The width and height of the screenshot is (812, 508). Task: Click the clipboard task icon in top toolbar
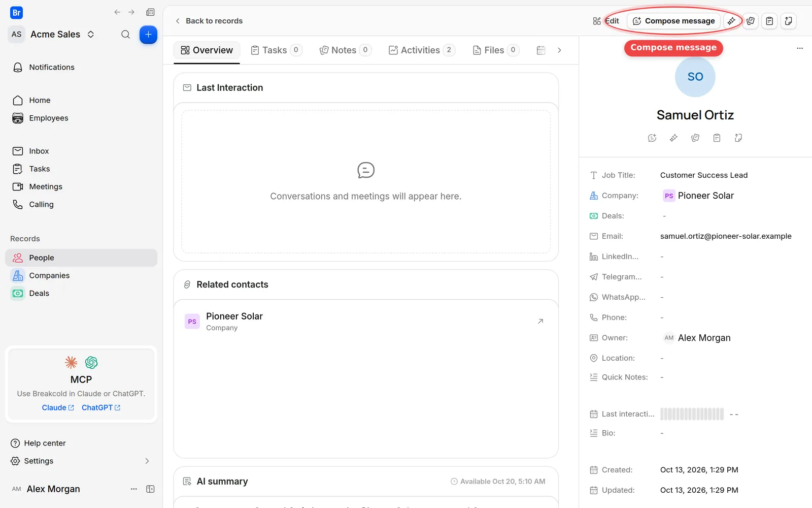click(769, 21)
